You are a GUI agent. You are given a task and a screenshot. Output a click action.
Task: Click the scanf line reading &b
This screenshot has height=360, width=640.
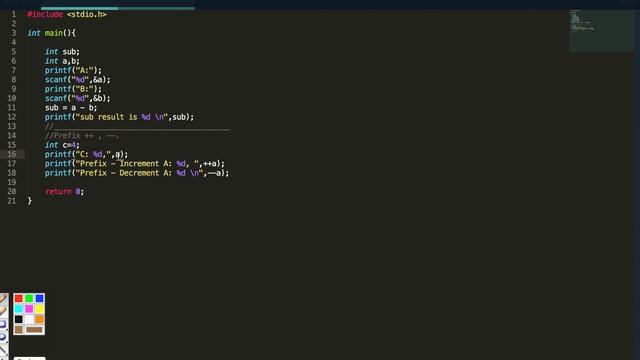(x=78, y=98)
